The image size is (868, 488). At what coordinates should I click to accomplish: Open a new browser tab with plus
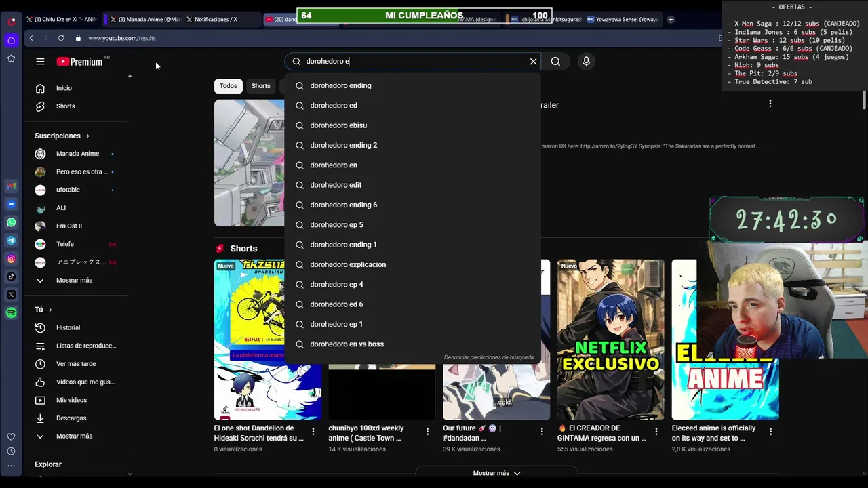(x=671, y=19)
